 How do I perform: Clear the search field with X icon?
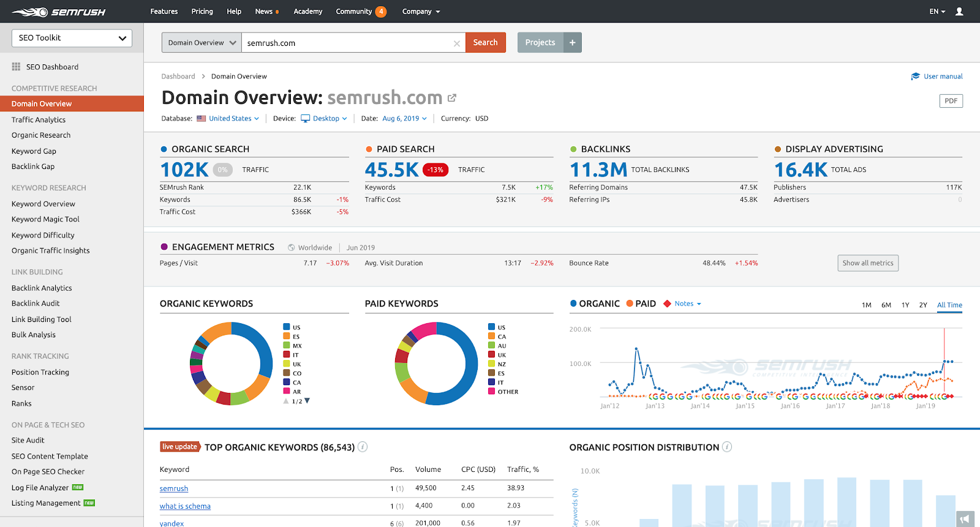(x=456, y=43)
